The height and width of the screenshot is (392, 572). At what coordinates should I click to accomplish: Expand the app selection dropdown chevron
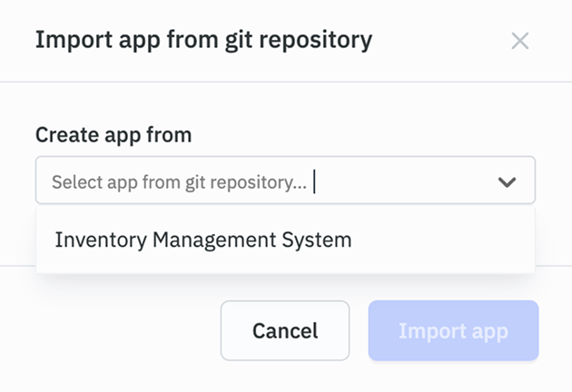(x=507, y=181)
